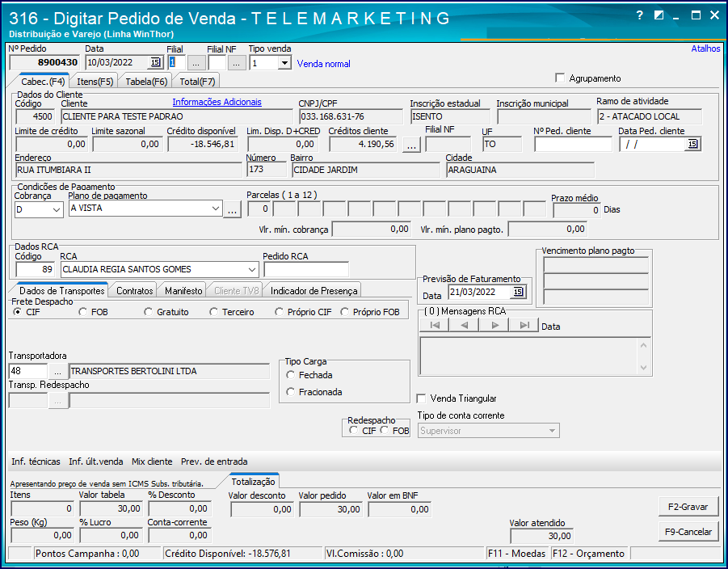The image size is (728, 569).
Task: Go to next RCA message
Action: 494,325
